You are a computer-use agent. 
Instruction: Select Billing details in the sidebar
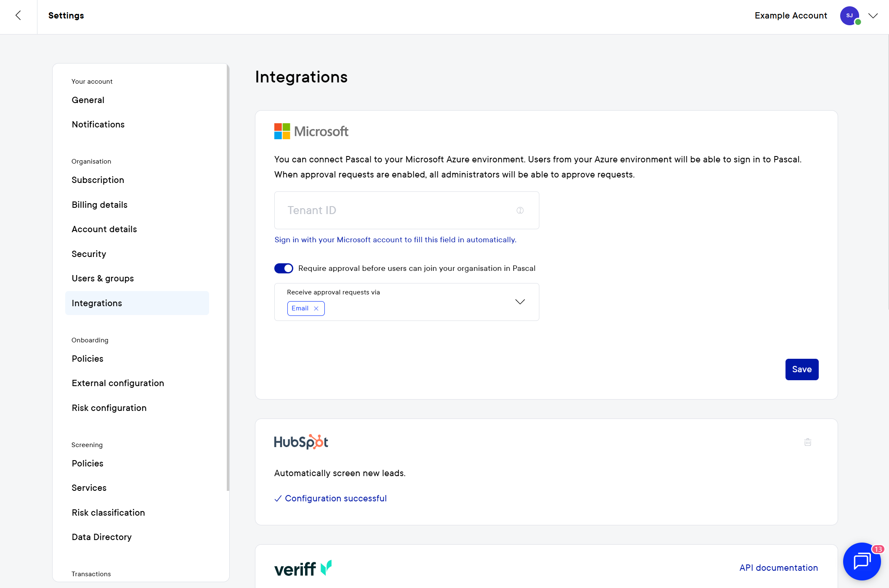(x=99, y=205)
